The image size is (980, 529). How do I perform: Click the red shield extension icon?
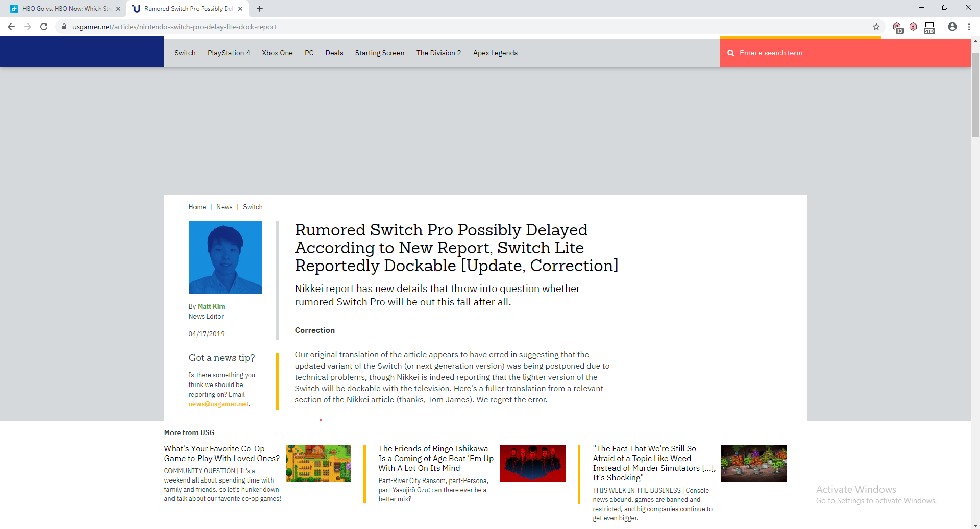coord(913,27)
